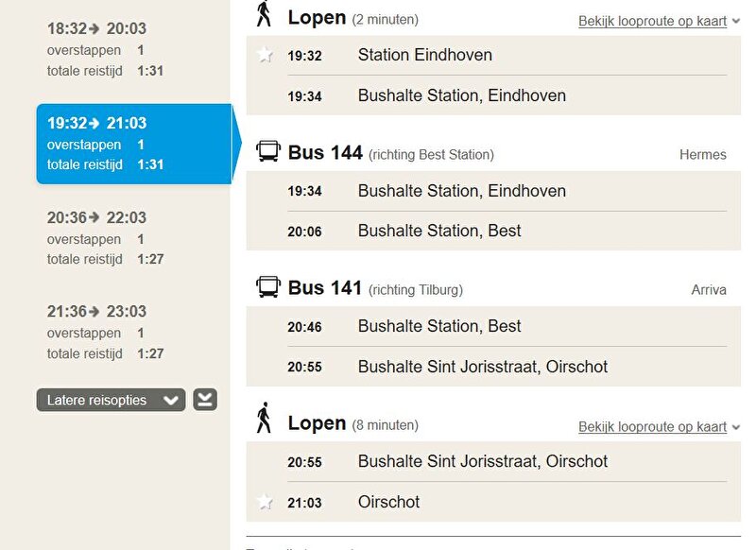Click the walking icon for the 8-minute walk

tap(264, 418)
